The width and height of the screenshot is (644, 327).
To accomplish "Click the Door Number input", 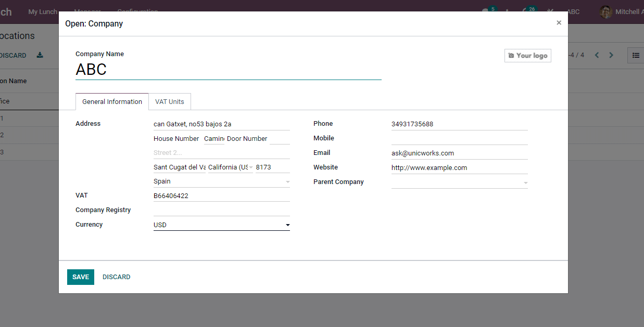I will click(x=280, y=139).
